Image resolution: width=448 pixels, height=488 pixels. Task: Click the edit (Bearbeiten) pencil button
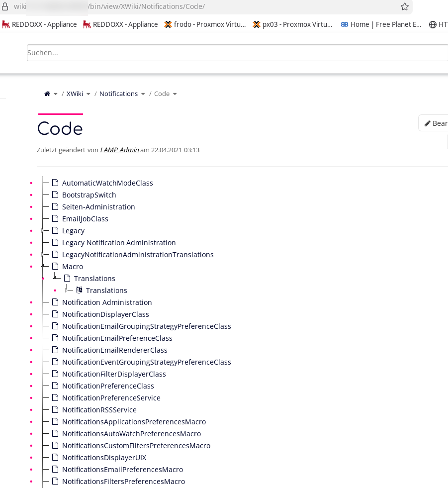pos(434,123)
